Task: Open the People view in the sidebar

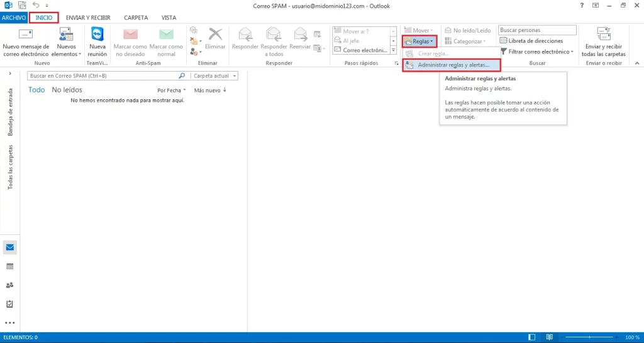Action: coord(10,285)
